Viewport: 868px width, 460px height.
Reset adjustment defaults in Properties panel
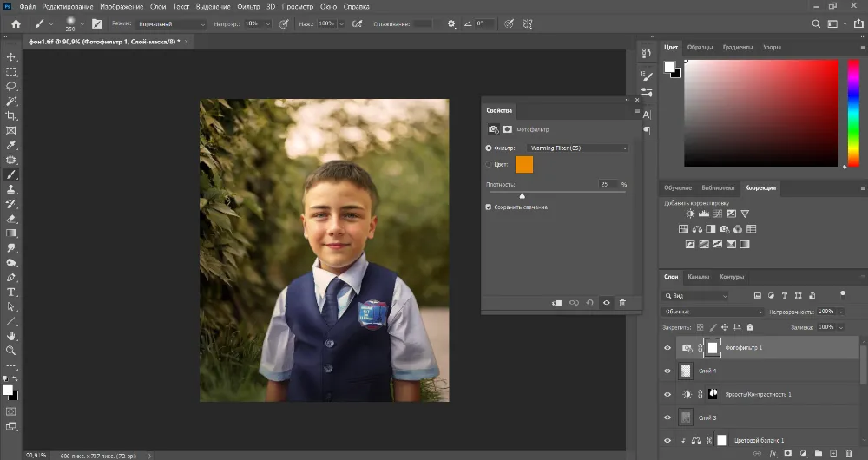589,303
